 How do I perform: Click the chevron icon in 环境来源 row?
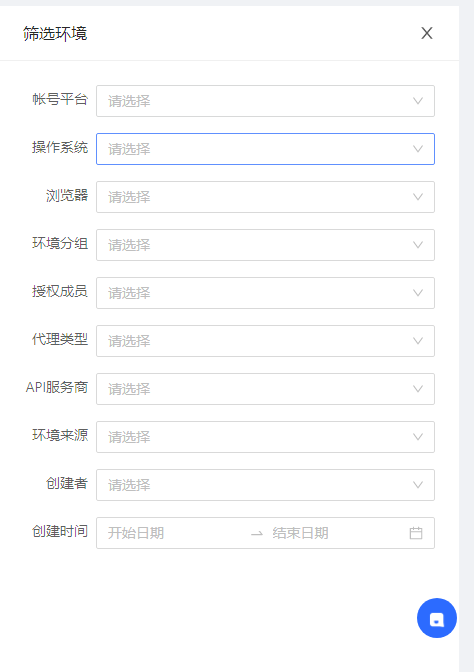point(418,437)
